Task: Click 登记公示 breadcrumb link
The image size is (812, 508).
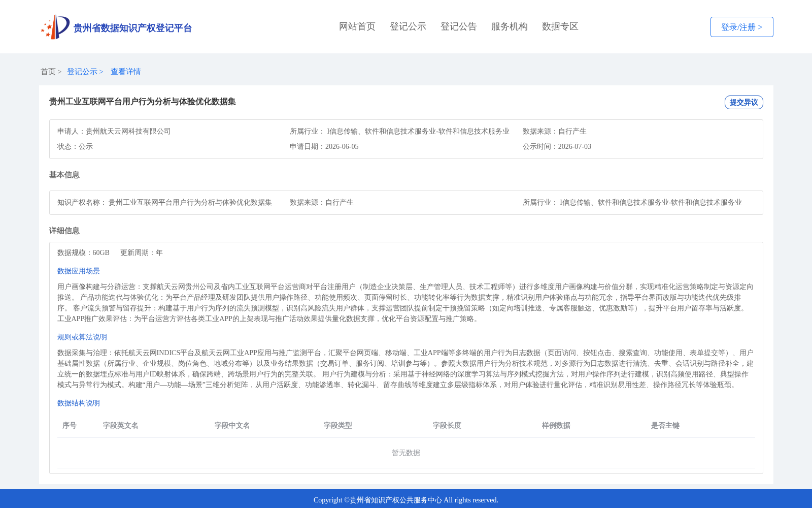Action: pos(82,72)
